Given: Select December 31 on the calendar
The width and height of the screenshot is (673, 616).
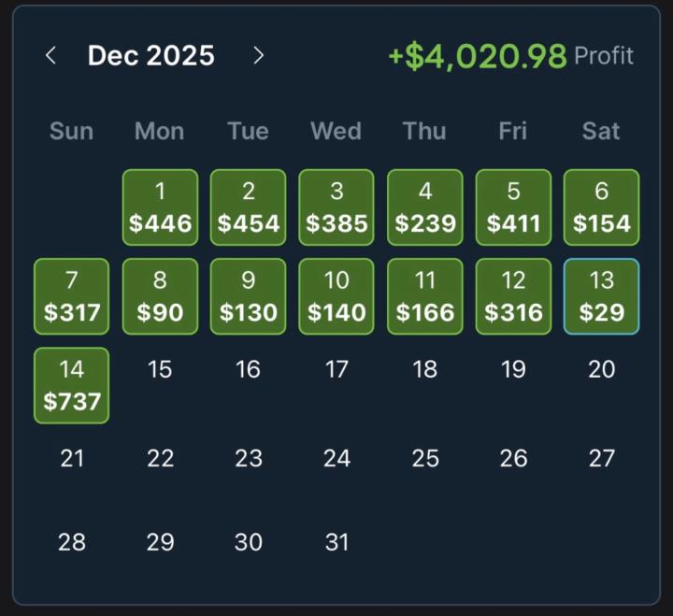Looking at the screenshot, I should [x=336, y=542].
